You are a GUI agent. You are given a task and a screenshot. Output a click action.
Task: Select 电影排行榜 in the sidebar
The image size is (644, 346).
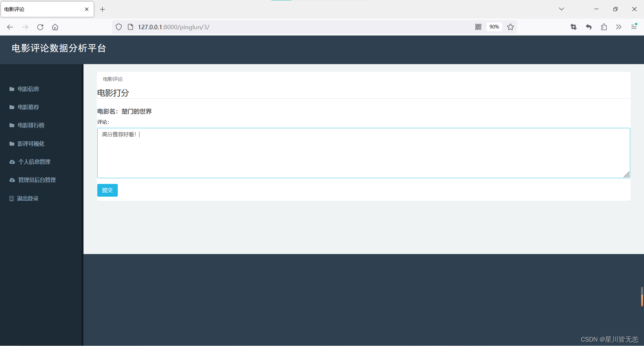31,125
